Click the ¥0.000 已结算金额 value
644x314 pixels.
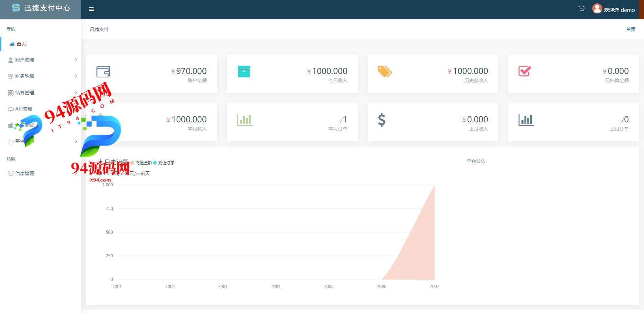coord(616,71)
